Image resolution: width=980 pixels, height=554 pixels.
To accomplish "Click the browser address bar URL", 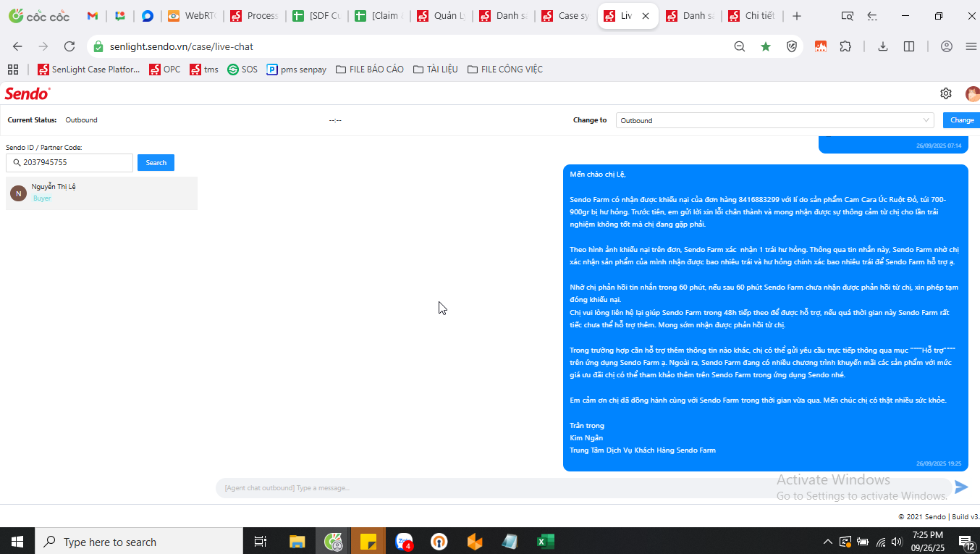I will coord(182,46).
